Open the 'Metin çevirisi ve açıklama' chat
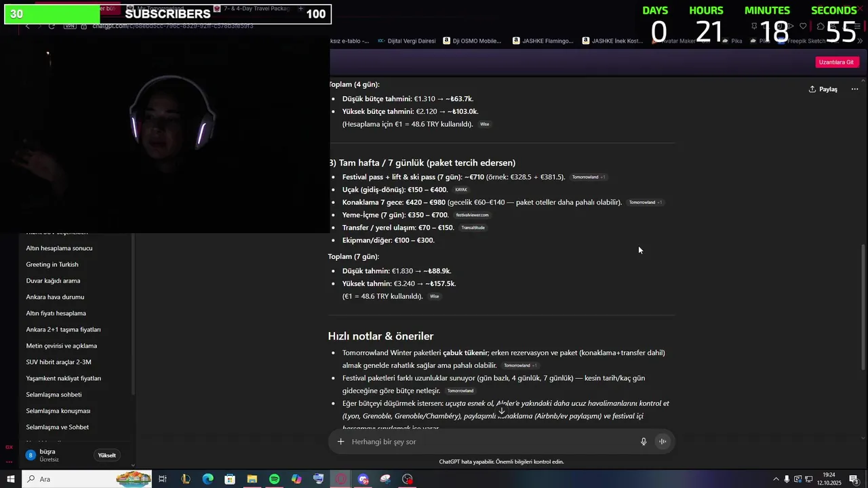Image resolution: width=868 pixels, height=488 pixels. coord(62,346)
